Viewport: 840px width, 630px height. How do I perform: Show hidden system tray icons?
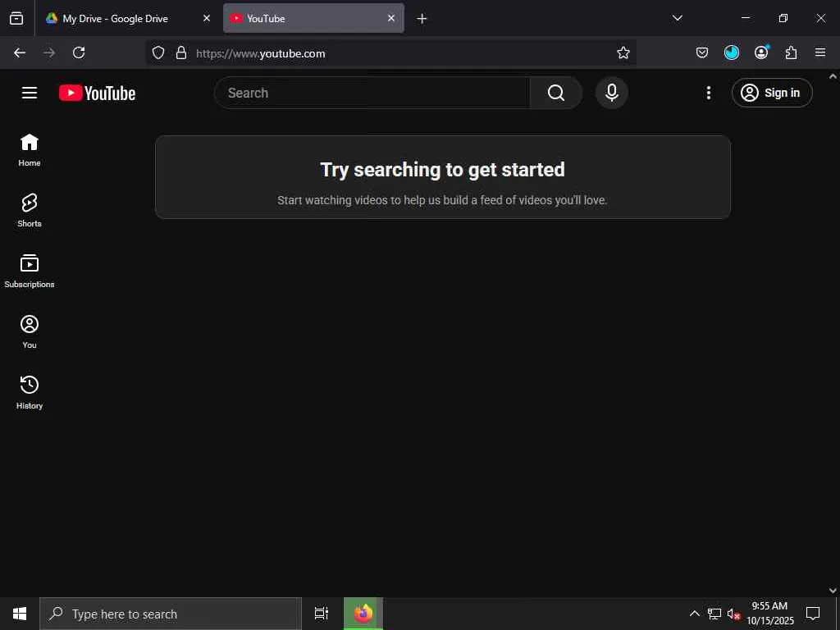(x=694, y=614)
